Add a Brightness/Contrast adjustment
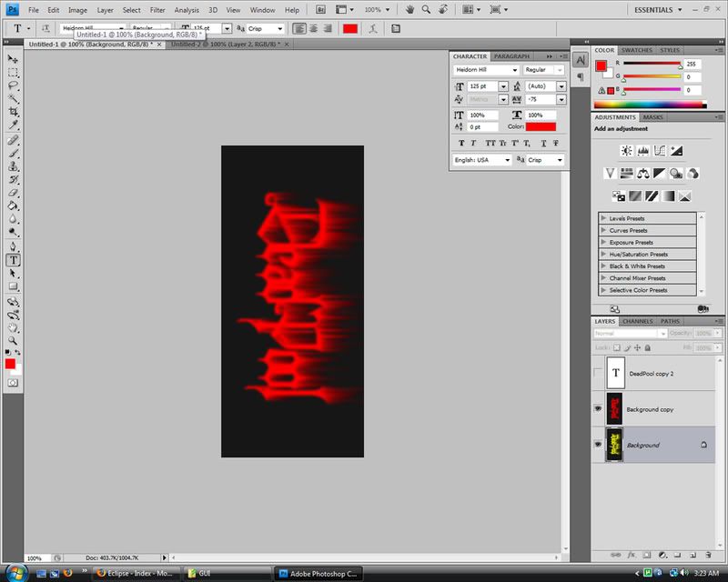The image size is (728, 582). click(626, 150)
